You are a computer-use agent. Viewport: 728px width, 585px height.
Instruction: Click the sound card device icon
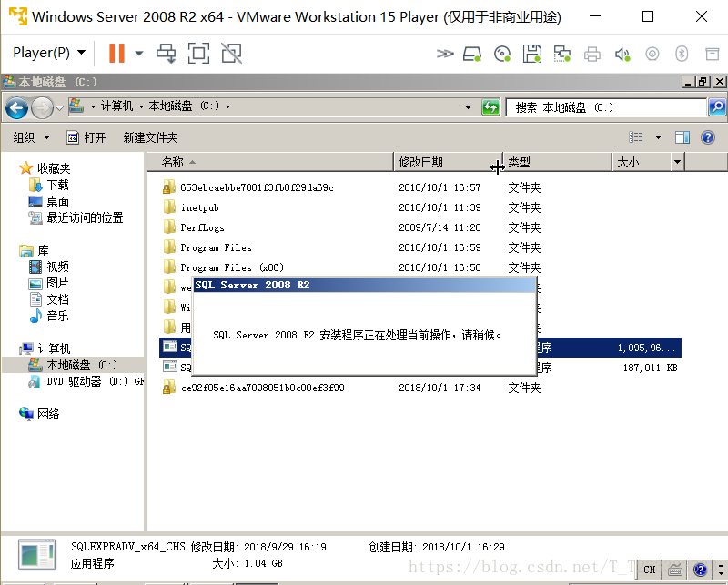(x=622, y=54)
